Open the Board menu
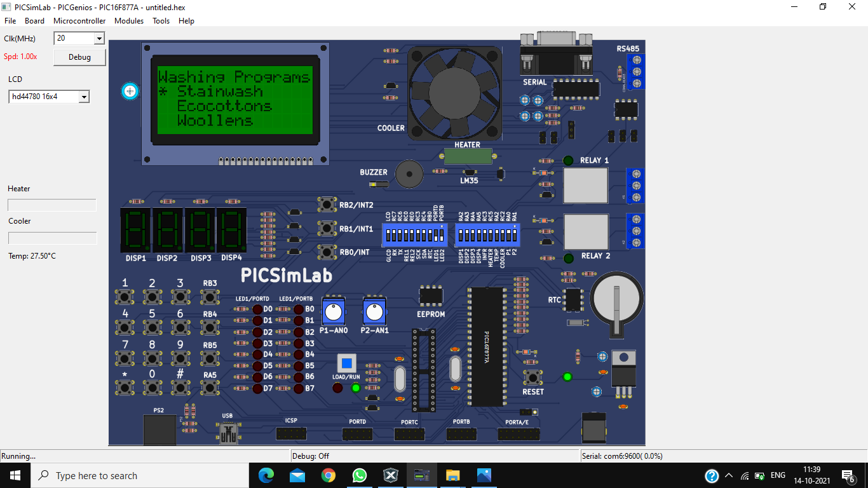The image size is (868, 488). [34, 20]
